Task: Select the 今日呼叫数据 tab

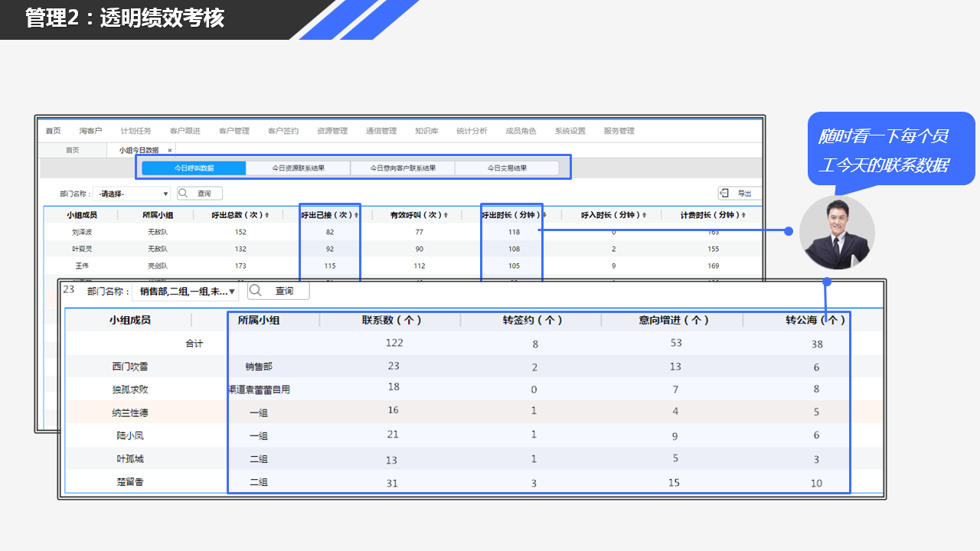Action: pyautogui.click(x=194, y=168)
